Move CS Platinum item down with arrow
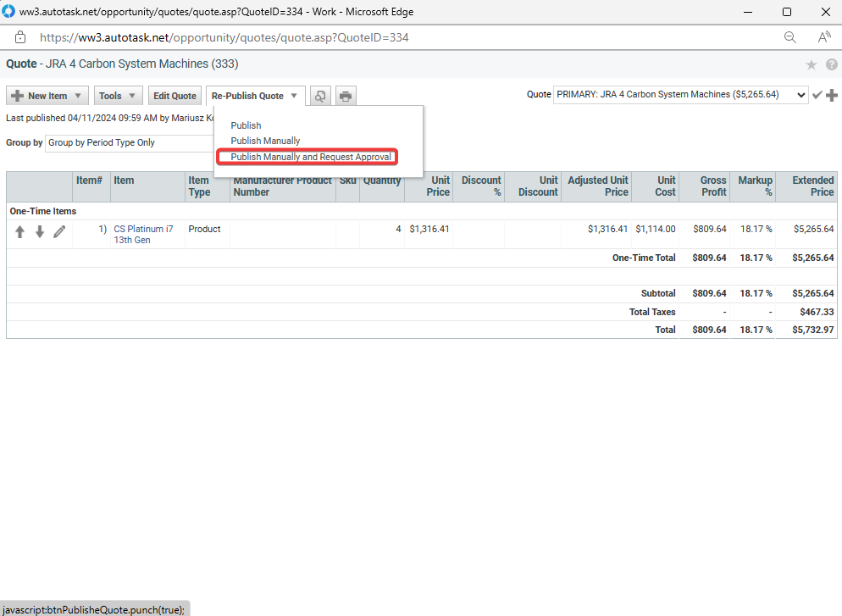842x616 pixels. pos(39,231)
